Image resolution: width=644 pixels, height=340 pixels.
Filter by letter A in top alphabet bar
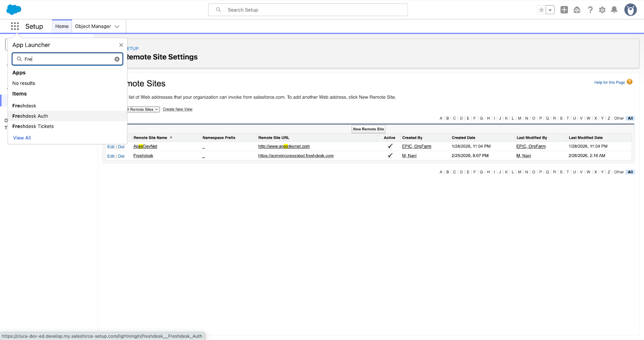coord(441,118)
